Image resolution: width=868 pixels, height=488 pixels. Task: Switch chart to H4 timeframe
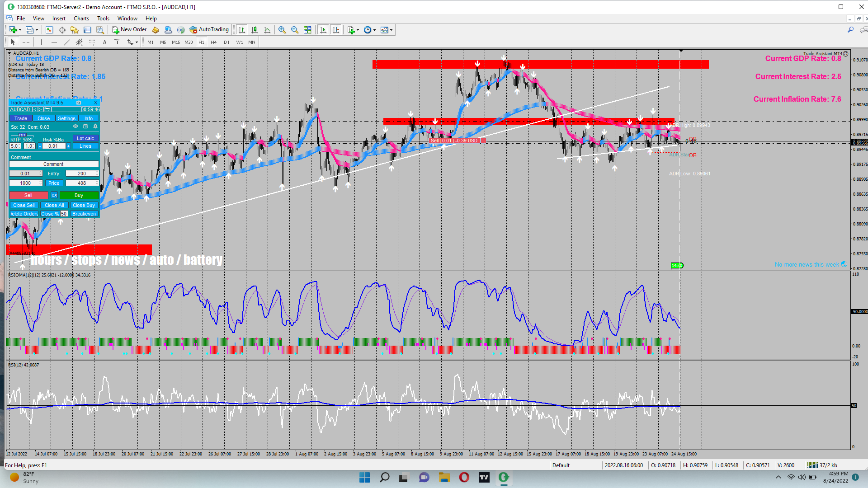click(214, 42)
